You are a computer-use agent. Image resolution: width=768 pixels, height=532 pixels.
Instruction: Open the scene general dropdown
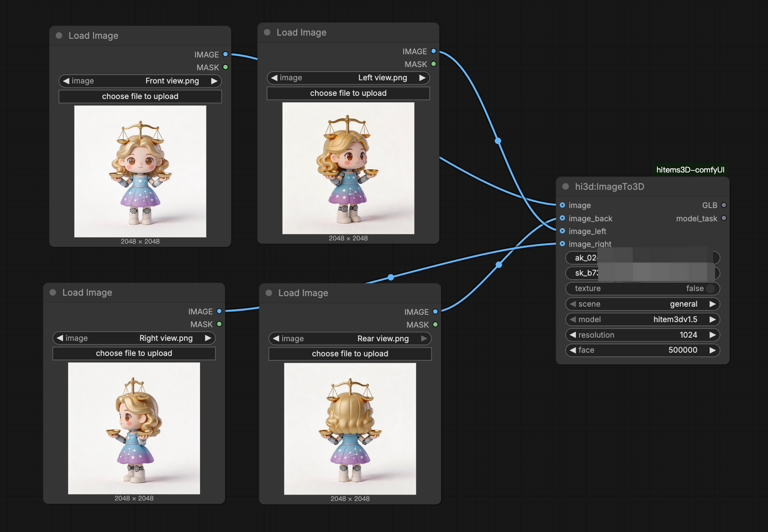point(642,304)
